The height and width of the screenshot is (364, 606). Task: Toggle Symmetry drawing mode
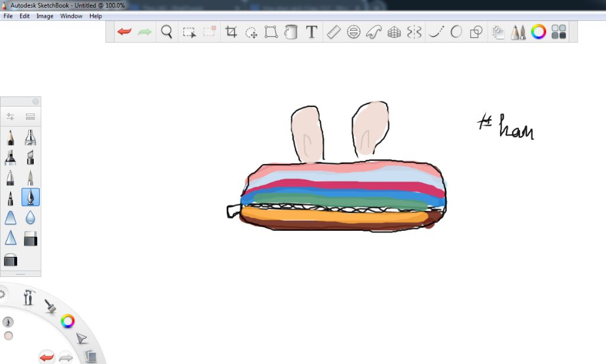coord(414,32)
